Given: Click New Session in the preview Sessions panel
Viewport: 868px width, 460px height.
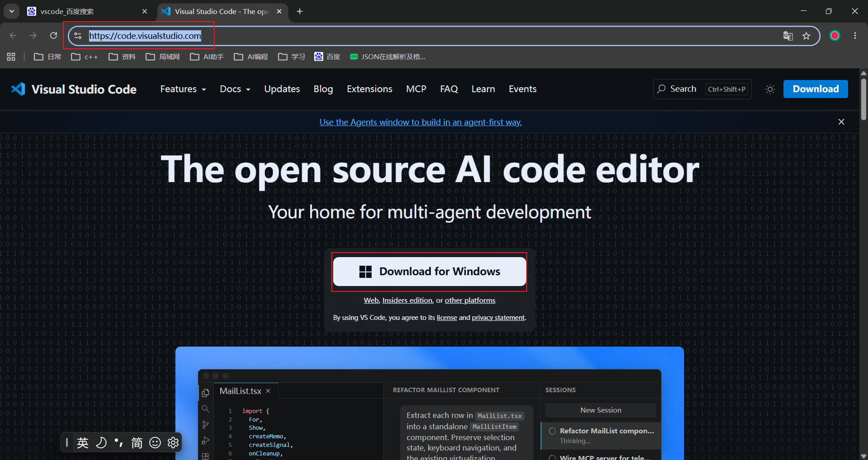Looking at the screenshot, I should [x=600, y=410].
